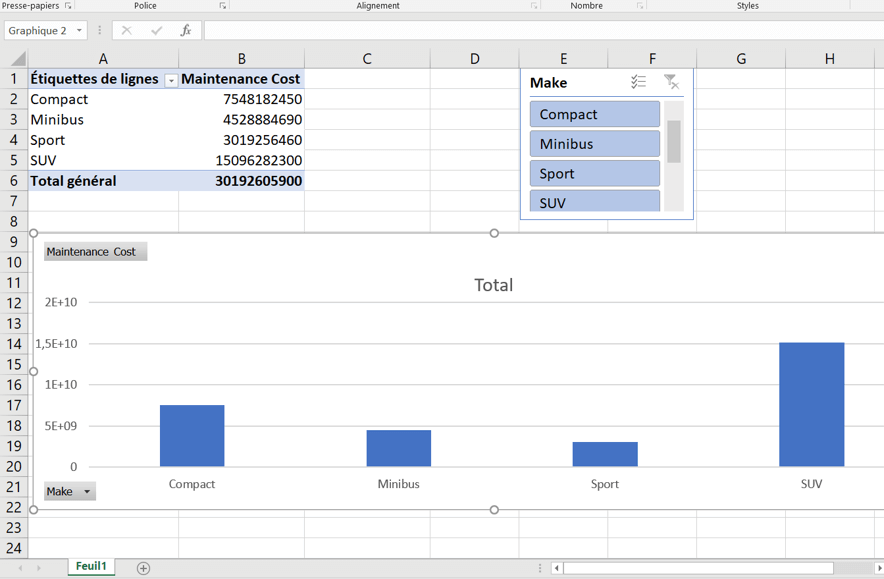This screenshot has height=579, width=884.
Task: Open formula bar options dots
Action: (100, 30)
